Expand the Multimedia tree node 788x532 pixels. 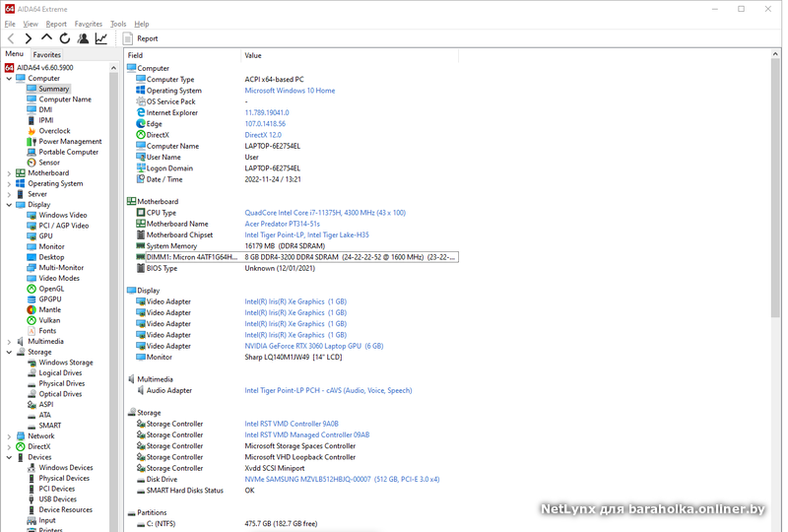(9, 342)
